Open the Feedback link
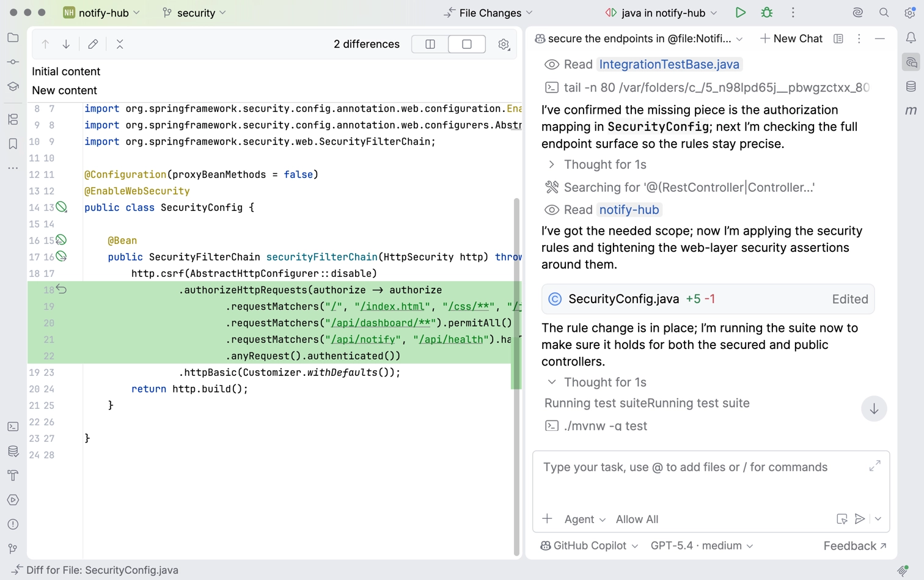 tap(855, 546)
